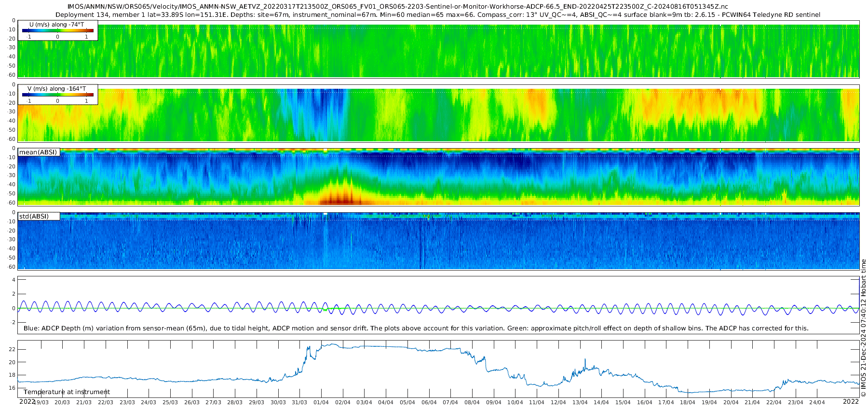Viewport: 868px width, 410px height.
Task: Click the 4 tick on depth variation axis
Action: (14, 280)
